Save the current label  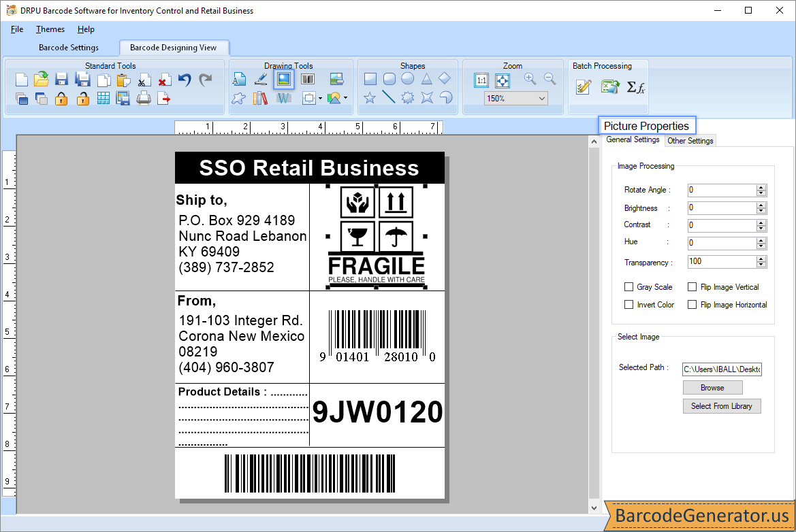coord(61,80)
